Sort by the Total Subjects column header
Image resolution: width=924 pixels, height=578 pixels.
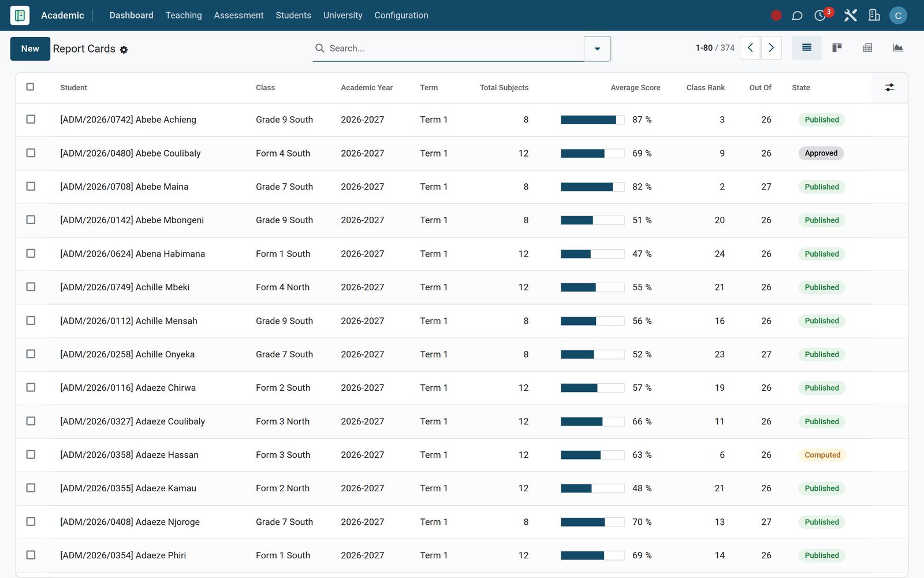tap(504, 88)
